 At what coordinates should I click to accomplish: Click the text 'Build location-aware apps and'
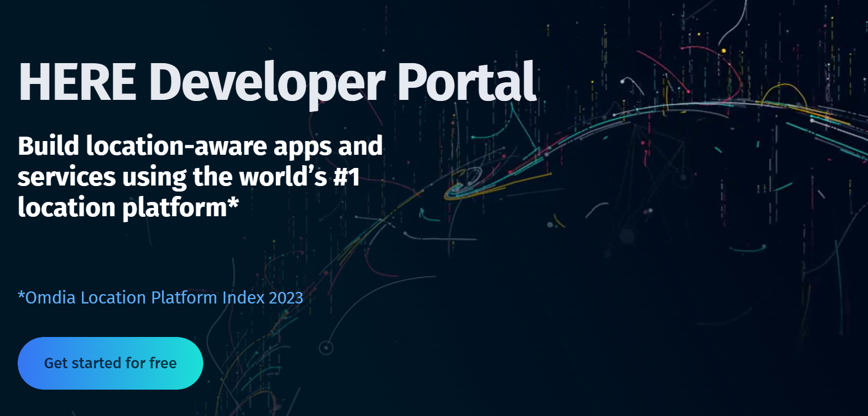pyautogui.click(x=200, y=147)
